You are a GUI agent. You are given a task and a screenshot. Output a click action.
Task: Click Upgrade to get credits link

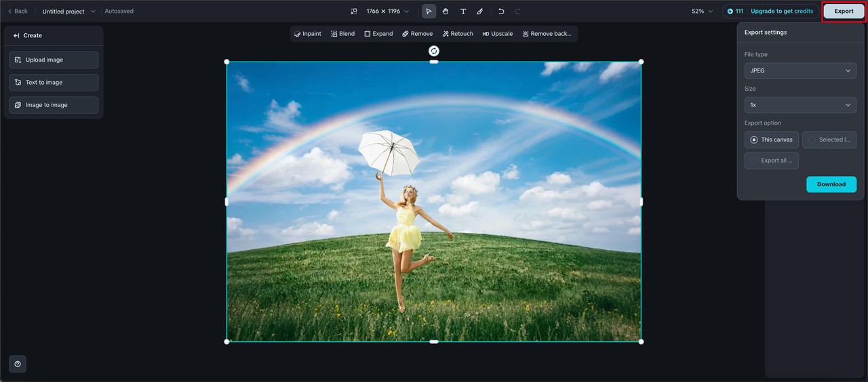782,12
